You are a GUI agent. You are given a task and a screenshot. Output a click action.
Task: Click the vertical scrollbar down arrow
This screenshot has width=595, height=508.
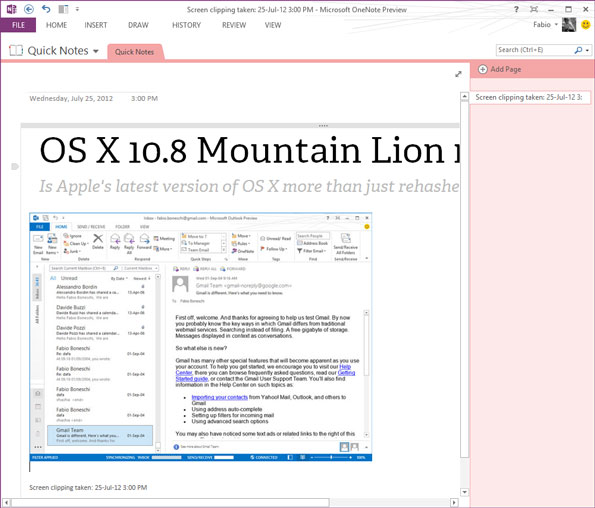click(464, 492)
